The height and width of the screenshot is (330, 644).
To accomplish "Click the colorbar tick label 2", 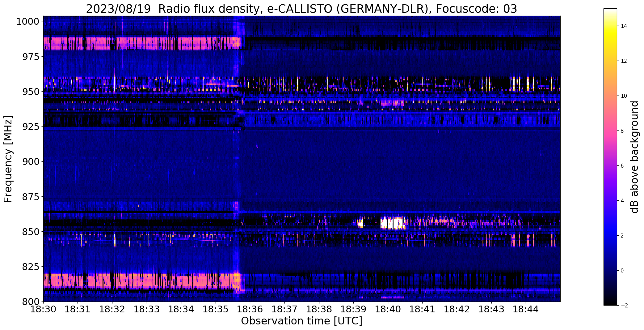I will click(x=622, y=236).
